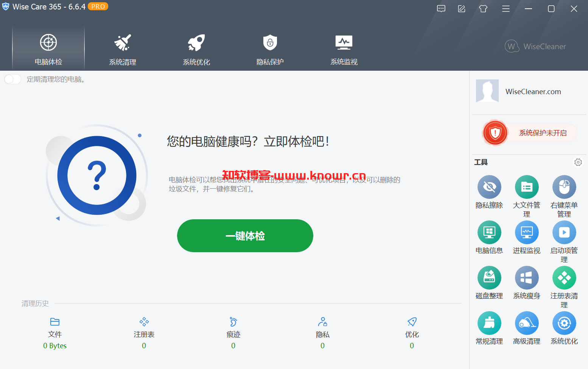Launch the 常规清理 tool

point(489,328)
